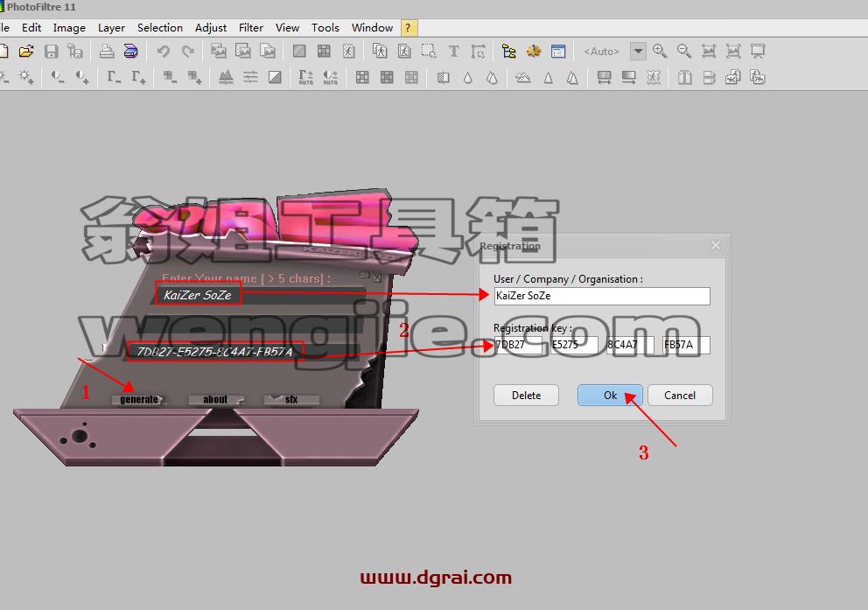Viewport: 868px width, 610px height.
Task: Click Ok in Registration dialog
Action: tap(610, 396)
